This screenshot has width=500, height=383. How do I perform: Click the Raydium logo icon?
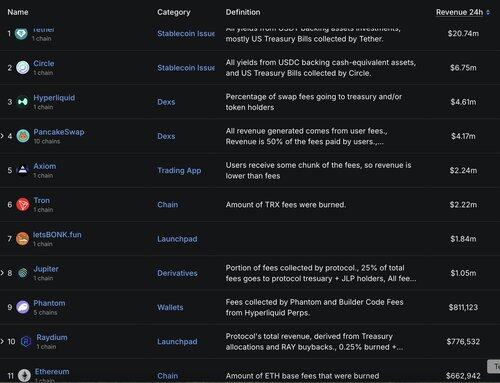coord(26,341)
